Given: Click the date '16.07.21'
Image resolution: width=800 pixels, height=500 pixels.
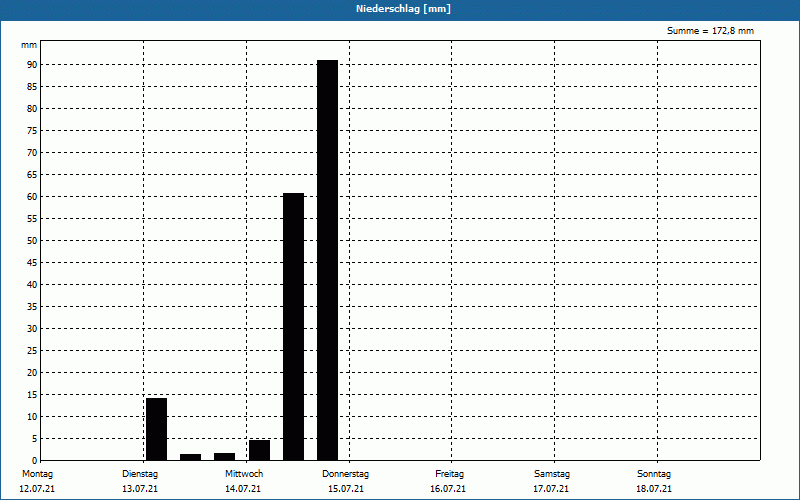Looking at the screenshot, I should pyautogui.click(x=448, y=489).
